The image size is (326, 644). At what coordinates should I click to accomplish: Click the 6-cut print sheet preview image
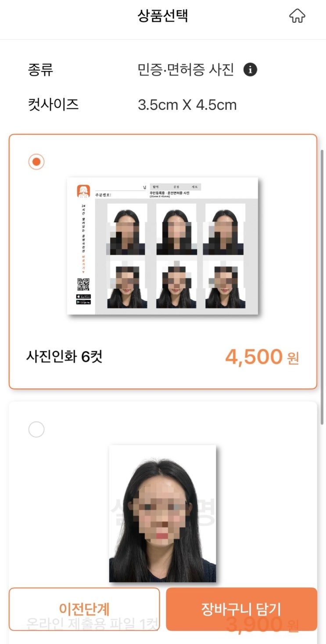pyautogui.click(x=162, y=246)
